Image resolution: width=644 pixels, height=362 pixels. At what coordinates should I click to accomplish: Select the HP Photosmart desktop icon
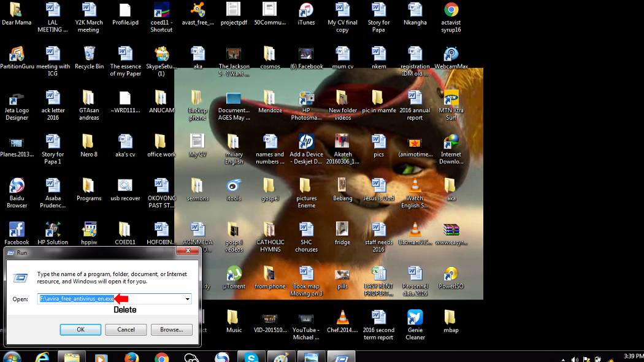tap(306, 105)
